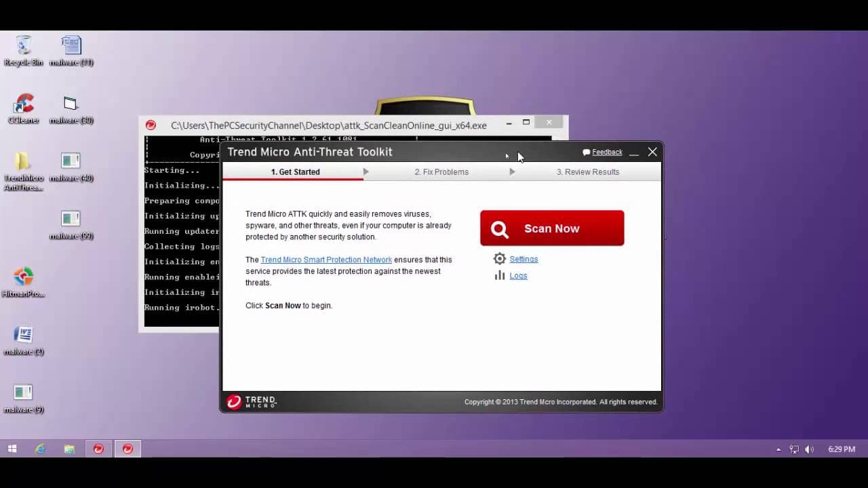The image size is (868, 488).
Task: Open Internet Explorer from the taskbar
Action: pyautogui.click(x=41, y=449)
